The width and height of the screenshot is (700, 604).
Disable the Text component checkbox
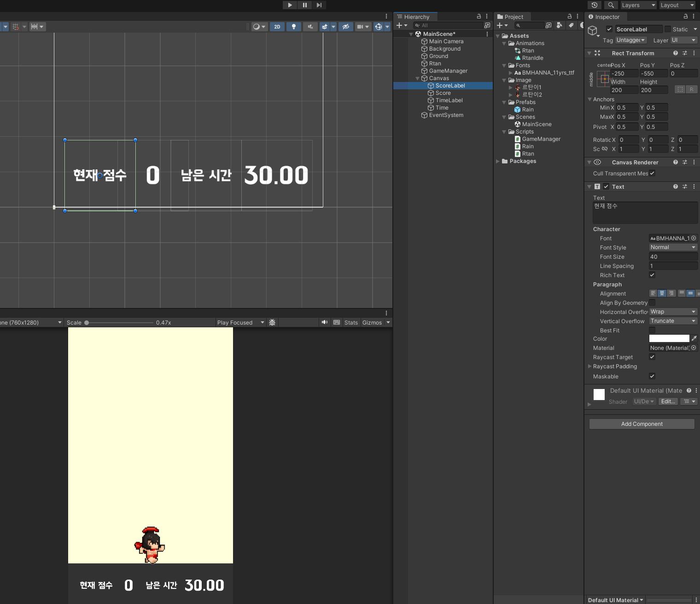[x=606, y=186]
